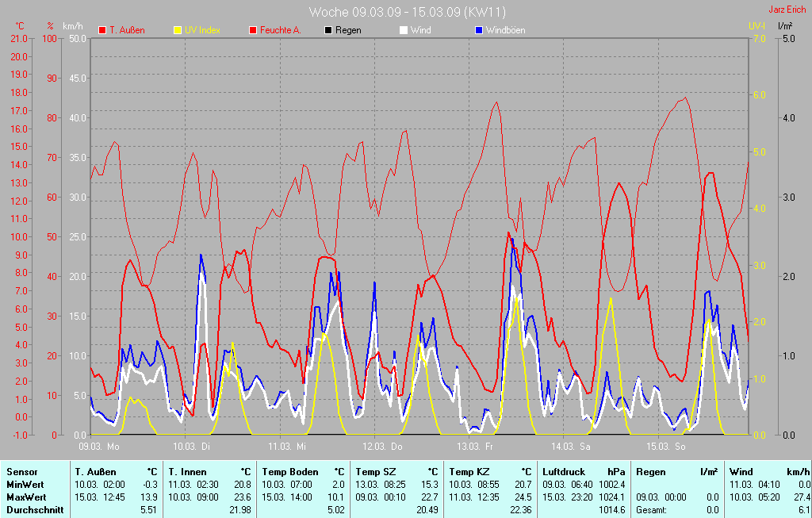812x518 pixels.
Task: Click the Temp KZ average '22.36'
Action: click(520, 510)
